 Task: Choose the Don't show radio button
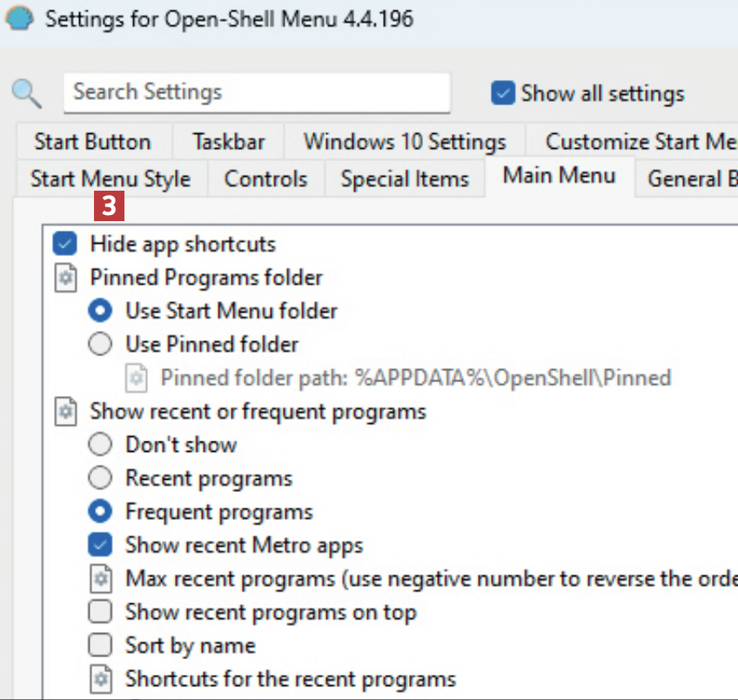click(x=101, y=445)
